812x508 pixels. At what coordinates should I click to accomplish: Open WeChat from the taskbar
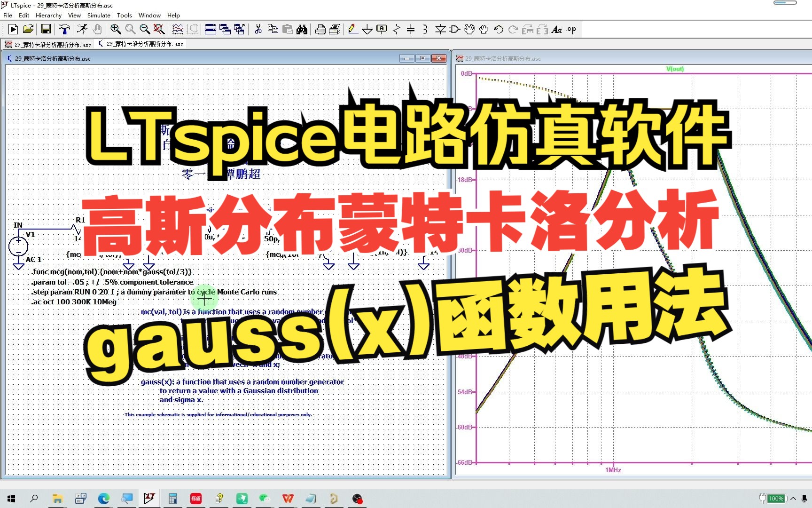tap(265, 499)
